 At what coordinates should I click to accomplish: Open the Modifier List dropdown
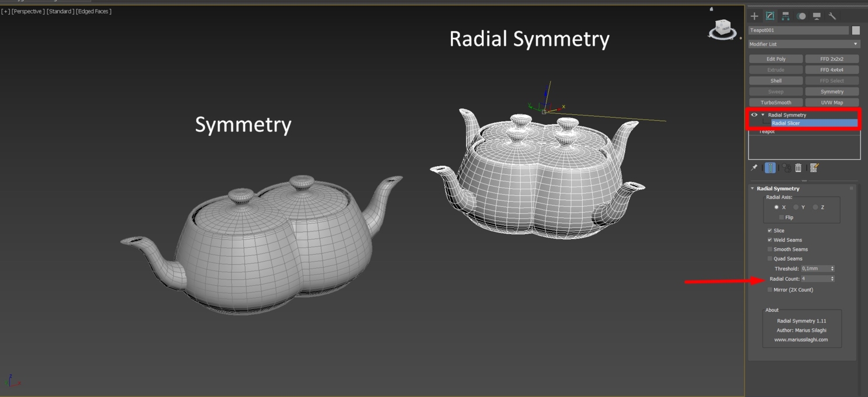coord(804,44)
